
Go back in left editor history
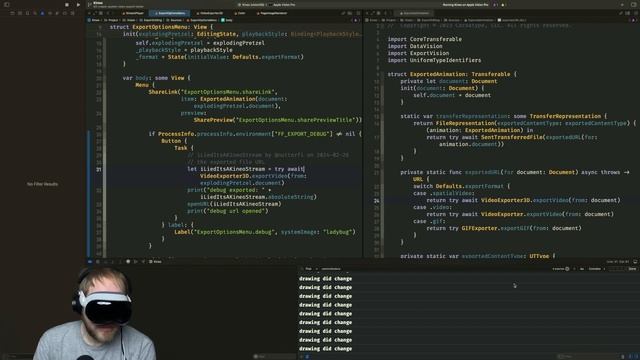pos(108,13)
